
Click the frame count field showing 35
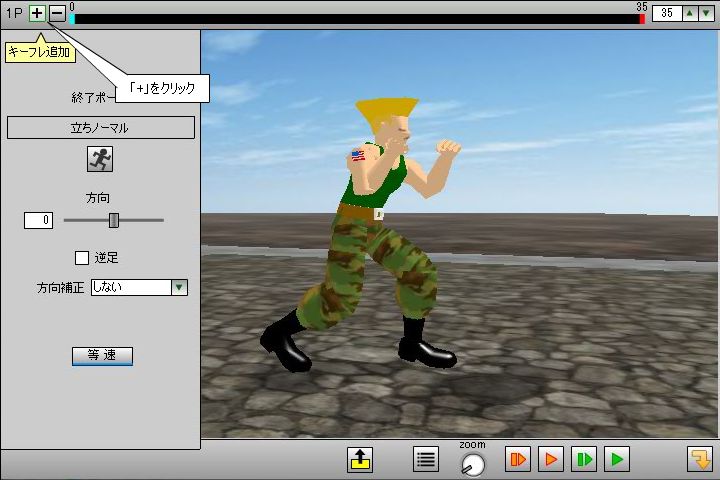[667, 13]
